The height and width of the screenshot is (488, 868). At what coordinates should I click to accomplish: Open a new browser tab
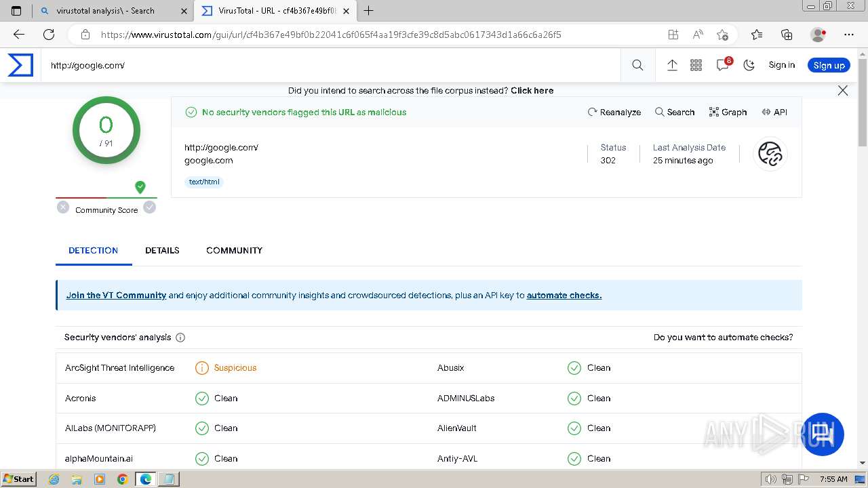tap(369, 11)
